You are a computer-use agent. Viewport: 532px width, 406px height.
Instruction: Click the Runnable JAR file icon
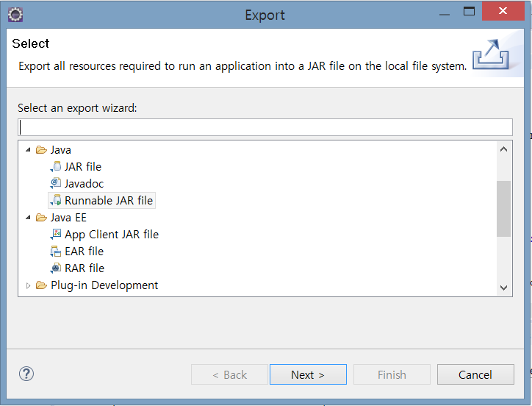click(x=56, y=201)
